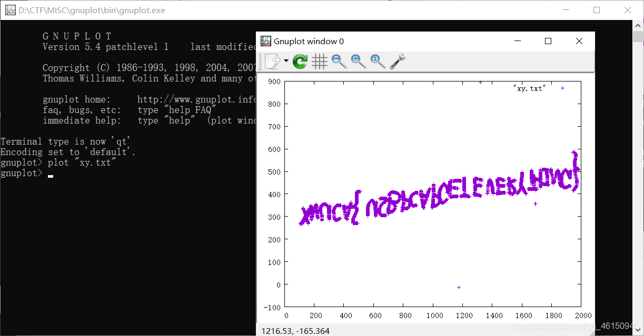This screenshot has width=644, height=336.
Task: Click the autoscale magnifier icon
Action: pyautogui.click(x=378, y=62)
